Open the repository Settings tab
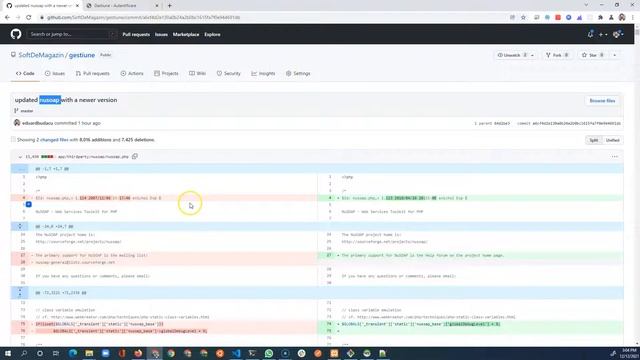640x360 pixels. tap(298, 73)
